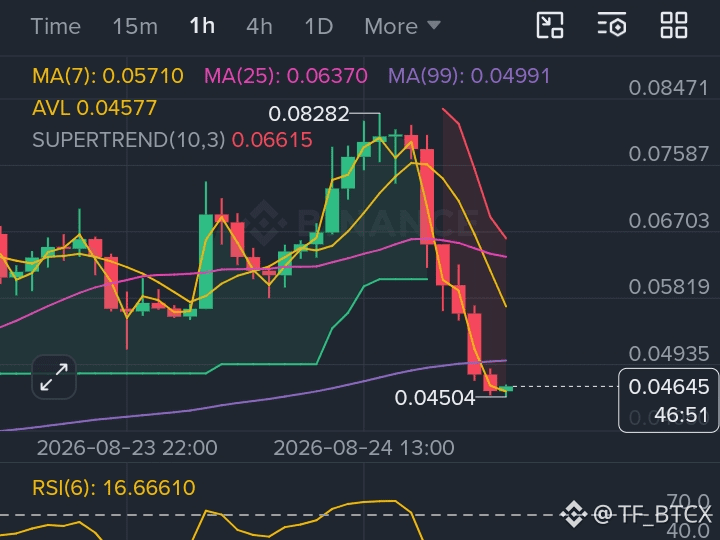Image resolution: width=720 pixels, height=540 pixels.
Task: Click the RSI(6): 16.66610 label
Action: tap(114, 488)
